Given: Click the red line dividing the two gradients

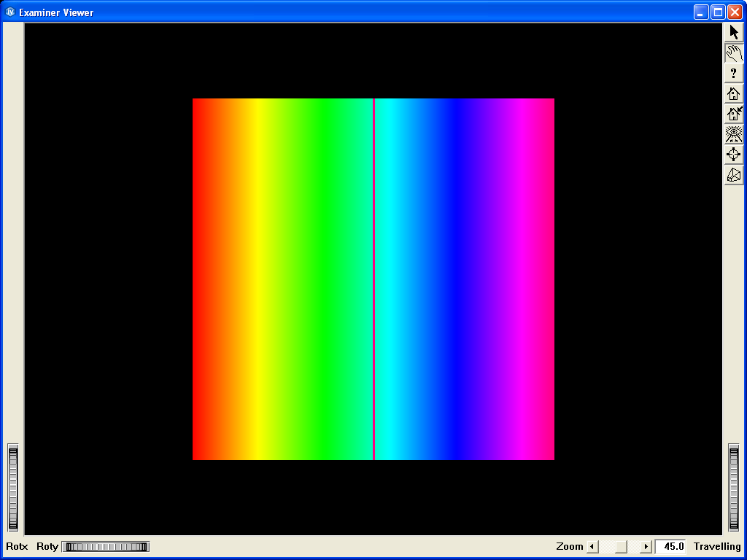Looking at the screenshot, I should click(x=373, y=277).
